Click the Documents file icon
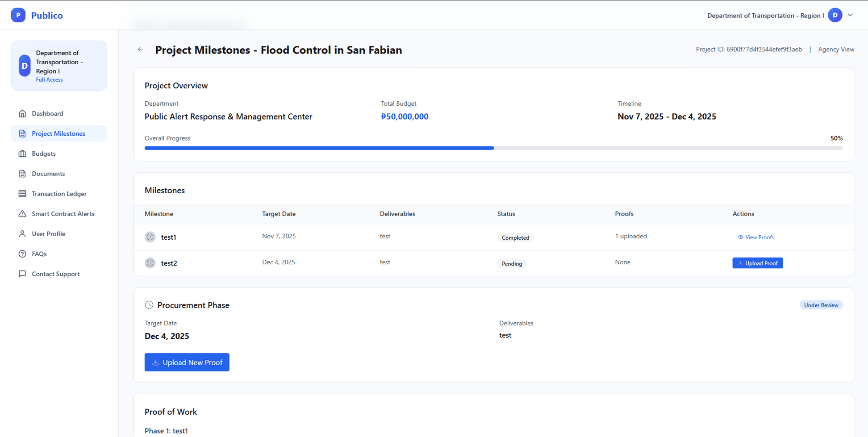This screenshot has height=437, width=868. [22, 174]
